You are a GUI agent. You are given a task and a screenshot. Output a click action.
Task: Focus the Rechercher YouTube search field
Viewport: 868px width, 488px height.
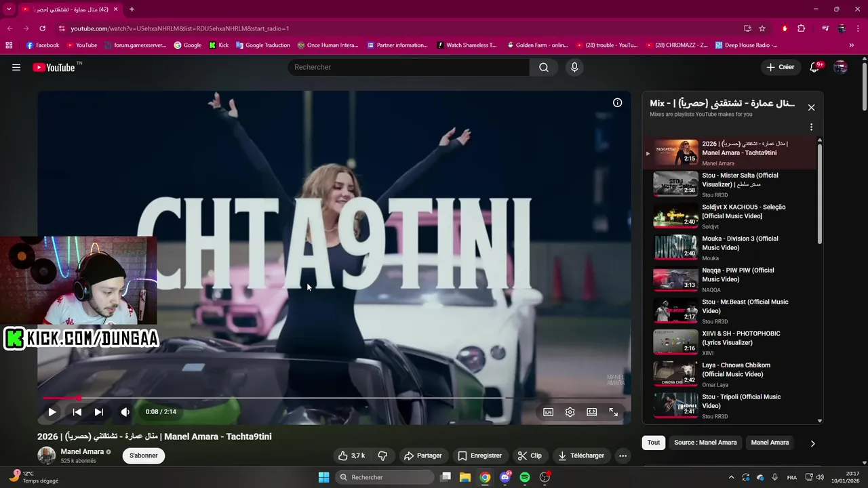tap(408, 67)
